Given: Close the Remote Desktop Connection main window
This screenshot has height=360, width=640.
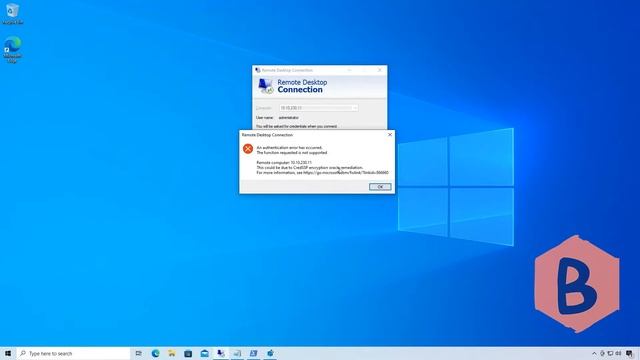Looking at the screenshot, I should pyautogui.click(x=380, y=70).
